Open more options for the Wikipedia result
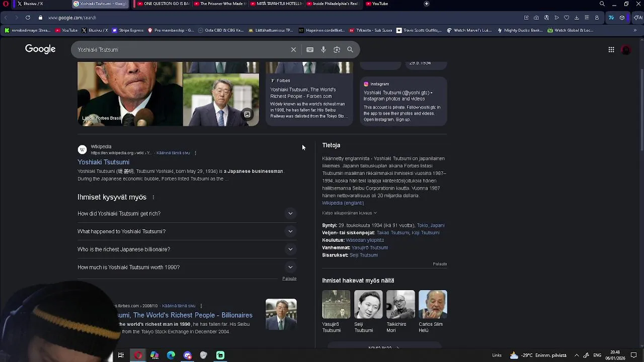Image resolution: width=644 pixels, height=362 pixels. click(x=195, y=153)
